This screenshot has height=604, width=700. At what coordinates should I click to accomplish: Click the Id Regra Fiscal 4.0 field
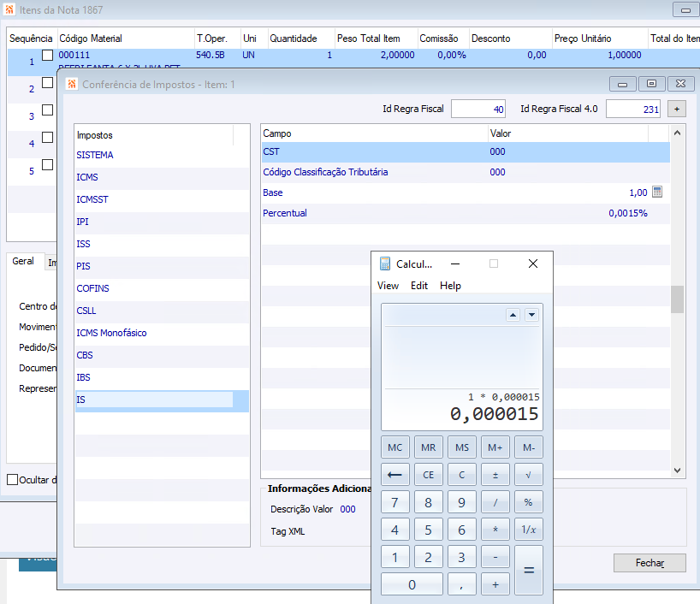[633, 109]
